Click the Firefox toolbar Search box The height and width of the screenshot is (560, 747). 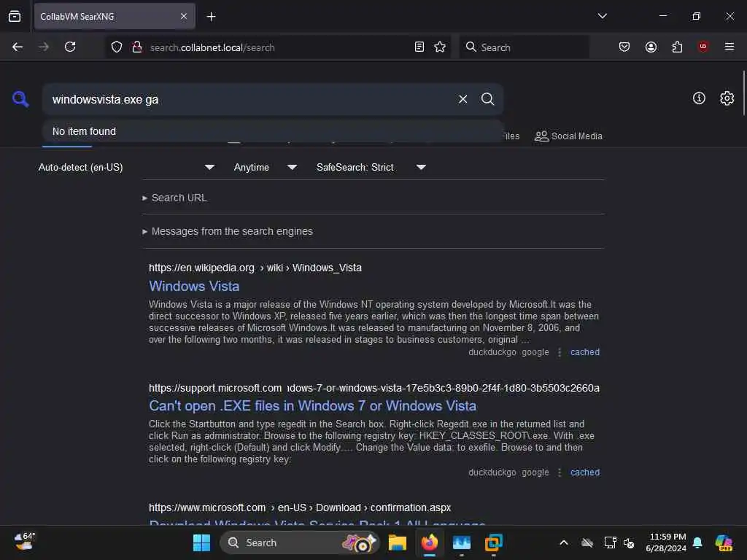524,47
